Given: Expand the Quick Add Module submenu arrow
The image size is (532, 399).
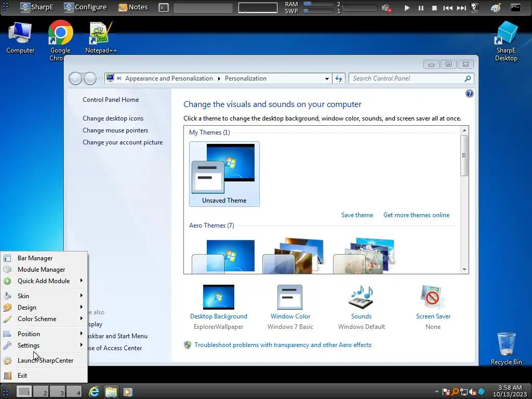Looking at the screenshot, I should click(82, 281).
